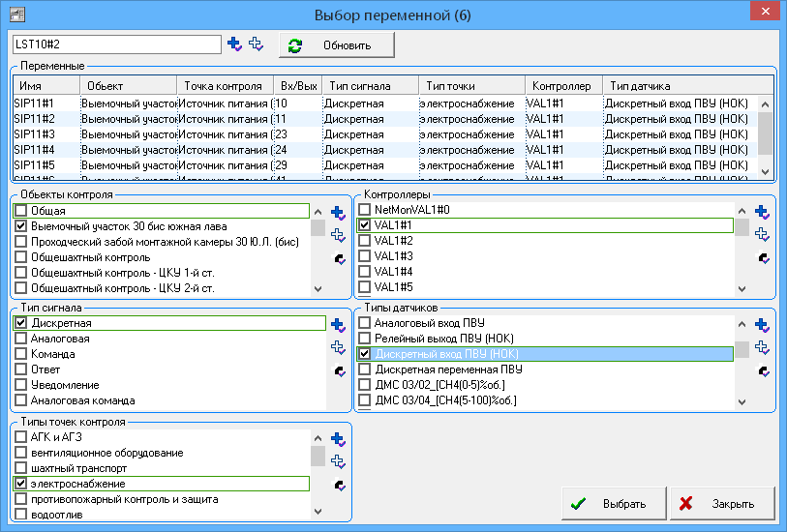Check the Команда signal type

click(20, 353)
